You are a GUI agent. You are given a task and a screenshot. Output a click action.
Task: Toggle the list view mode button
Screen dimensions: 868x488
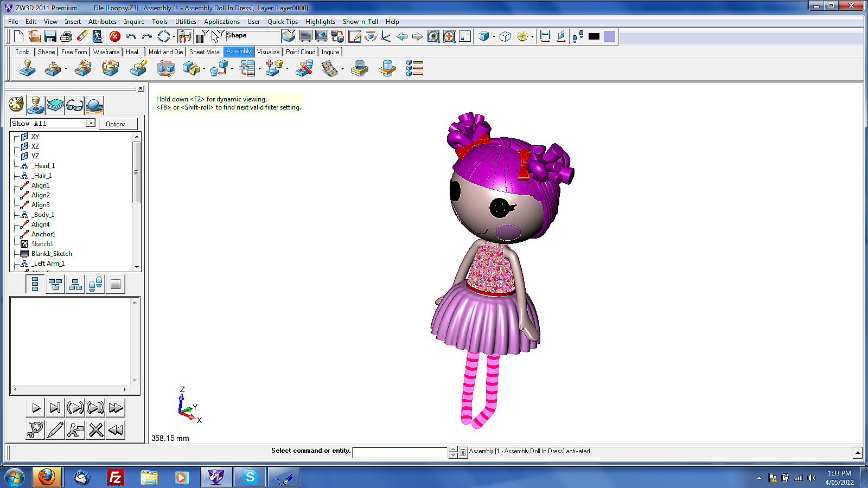click(x=35, y=284)
